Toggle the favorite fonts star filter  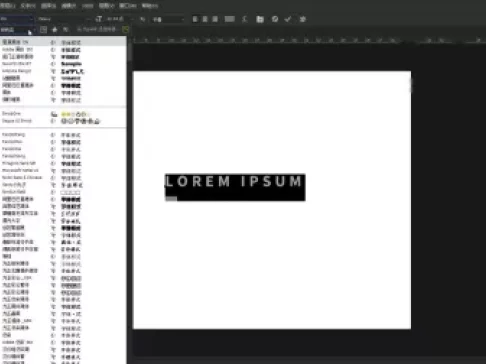pyautogui.click(x=55, y=30)
